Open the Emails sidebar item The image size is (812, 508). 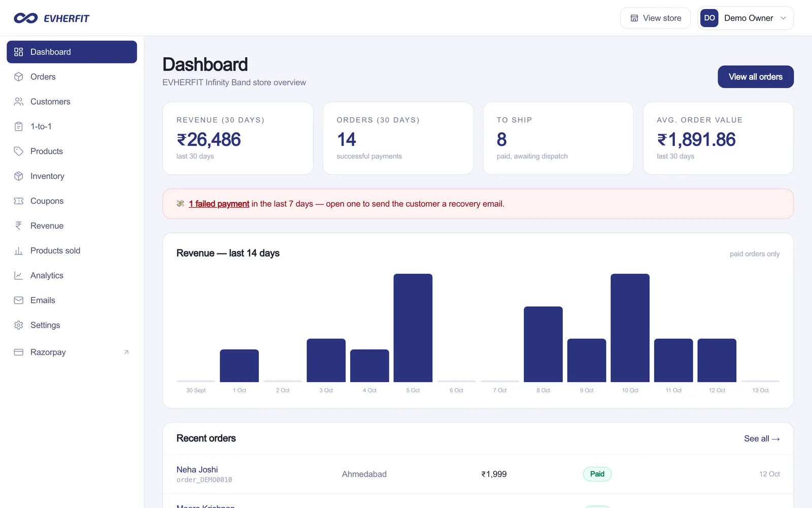[x=72, y=301]
